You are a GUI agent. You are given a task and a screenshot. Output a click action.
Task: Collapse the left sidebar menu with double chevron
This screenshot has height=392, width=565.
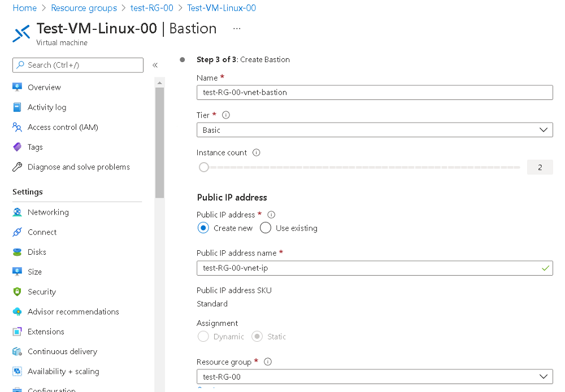155,65
